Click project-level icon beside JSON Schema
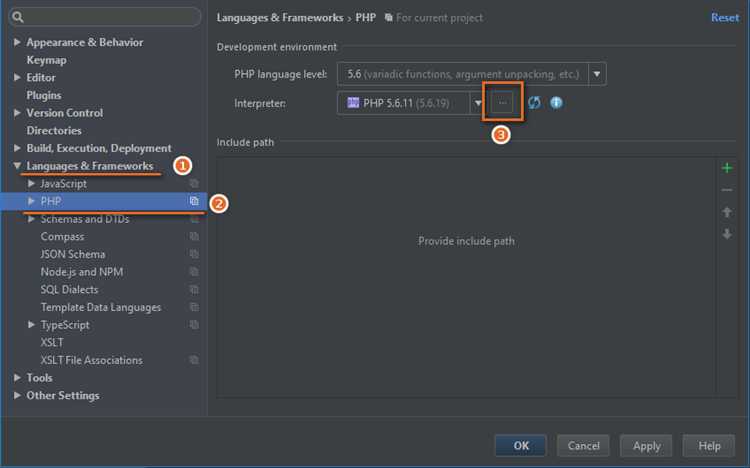The height and width of the screenshot is (468, 750). (194, 254)
